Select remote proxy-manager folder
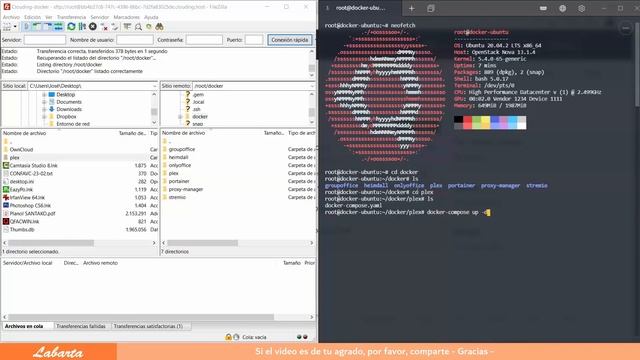640x360 pixels. click(x=186, y=189)
